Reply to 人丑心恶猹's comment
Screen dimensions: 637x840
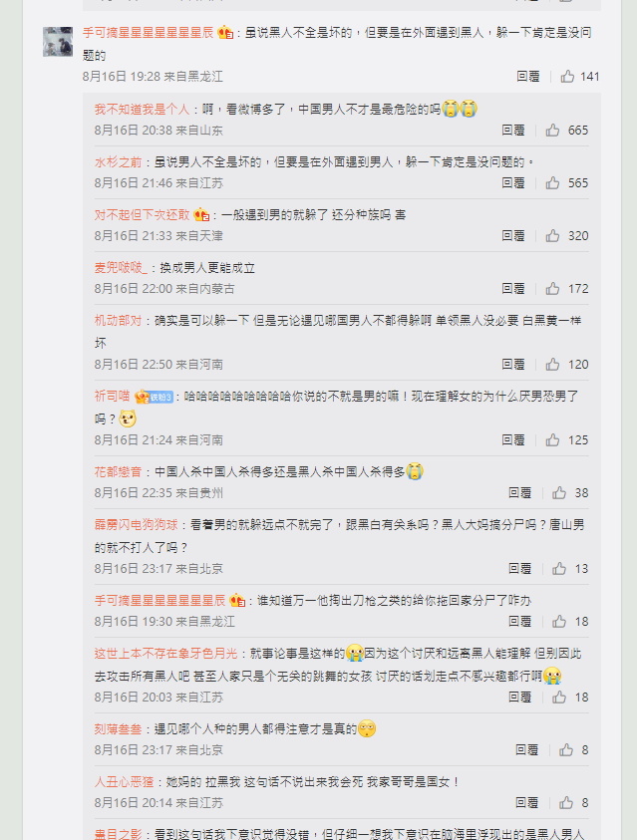point(526,802)
